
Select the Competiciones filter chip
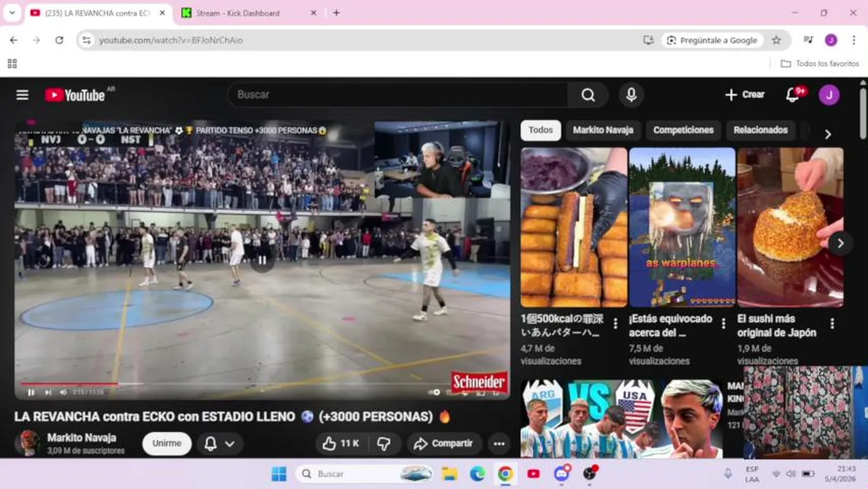click(683, 130)
